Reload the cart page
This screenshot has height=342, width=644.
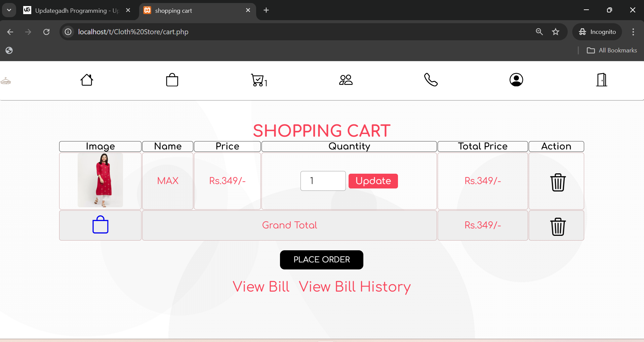pyautogui.click(x=46, y=32)
